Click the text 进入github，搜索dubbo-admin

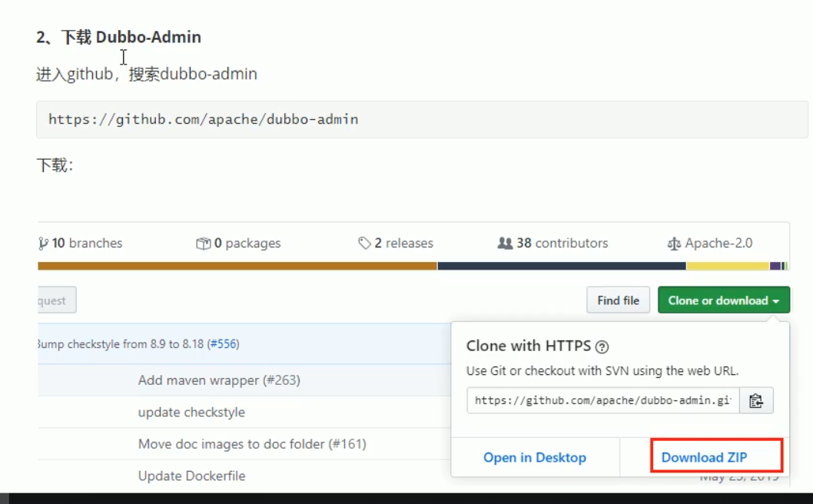click(147, 75)
